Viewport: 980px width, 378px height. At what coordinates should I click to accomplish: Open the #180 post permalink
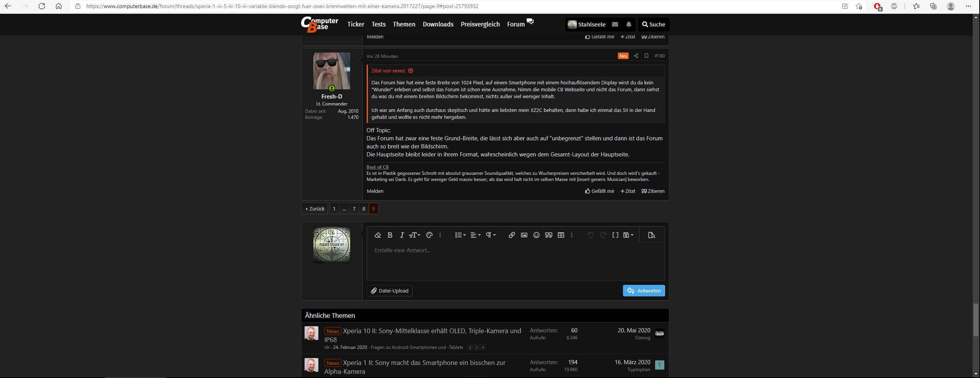pos(659,56)
